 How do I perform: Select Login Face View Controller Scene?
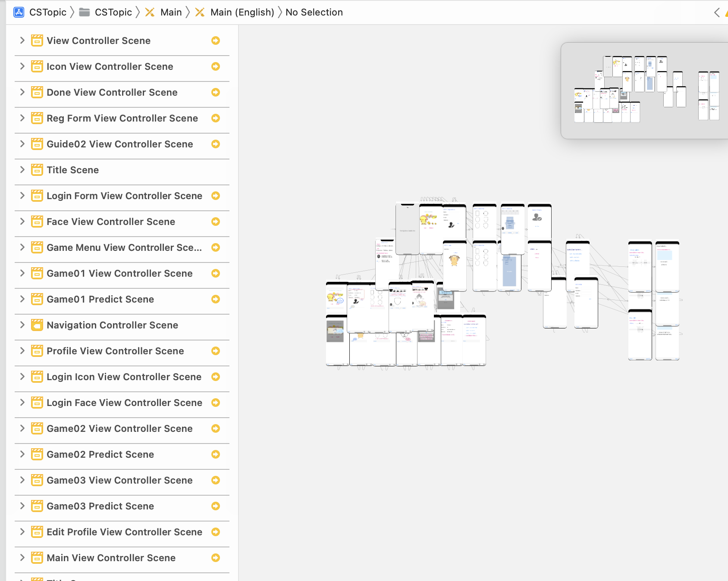(x=124, y=403)
